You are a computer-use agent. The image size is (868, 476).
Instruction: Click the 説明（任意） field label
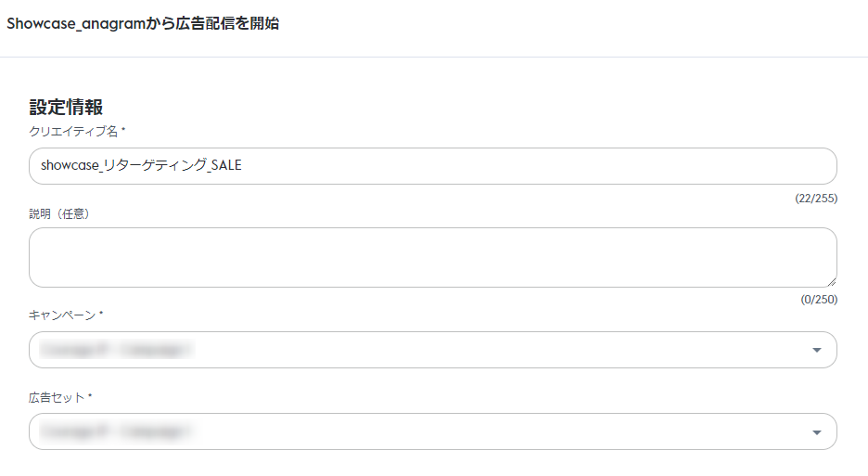[x=65, y=213]
